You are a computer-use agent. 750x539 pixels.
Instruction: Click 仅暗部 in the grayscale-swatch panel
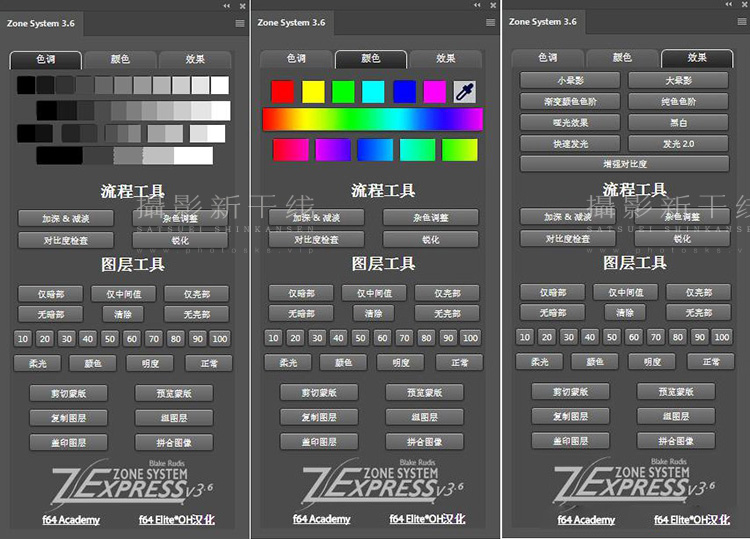51,294
